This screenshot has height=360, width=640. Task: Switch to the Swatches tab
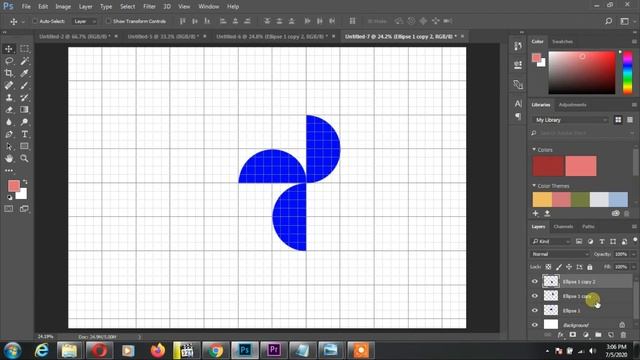coord(562,42)
